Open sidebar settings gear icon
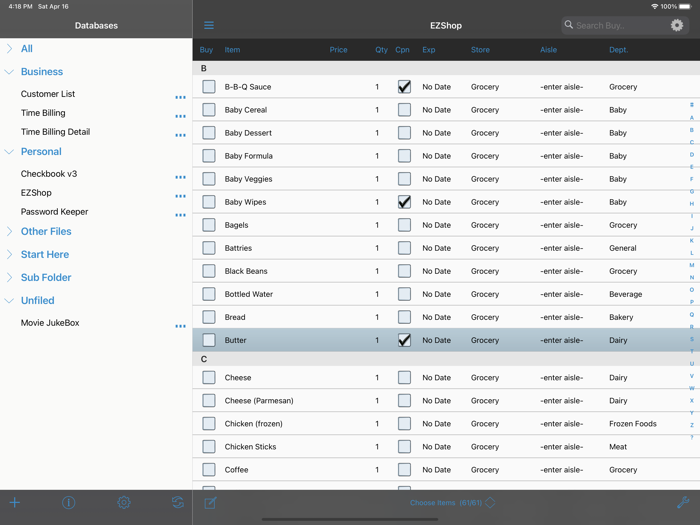The height and width of the screenshot is (525, 700). 124,502
